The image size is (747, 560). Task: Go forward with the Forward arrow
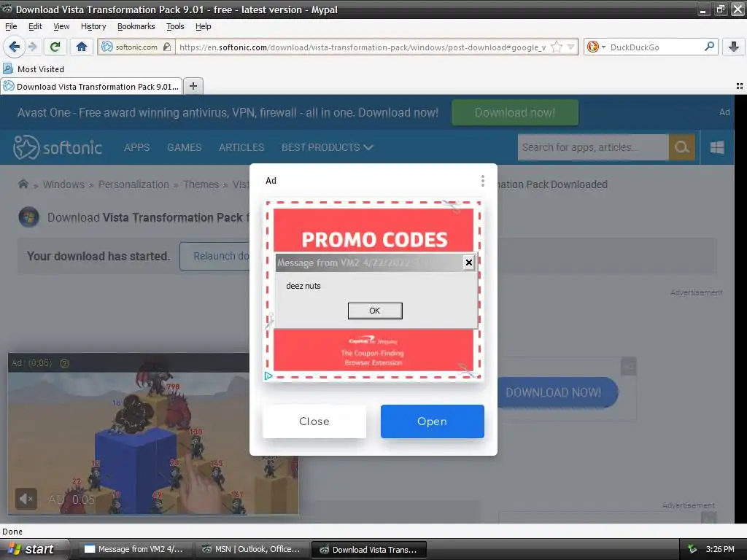pyautogui.click(x=32, y=47)
